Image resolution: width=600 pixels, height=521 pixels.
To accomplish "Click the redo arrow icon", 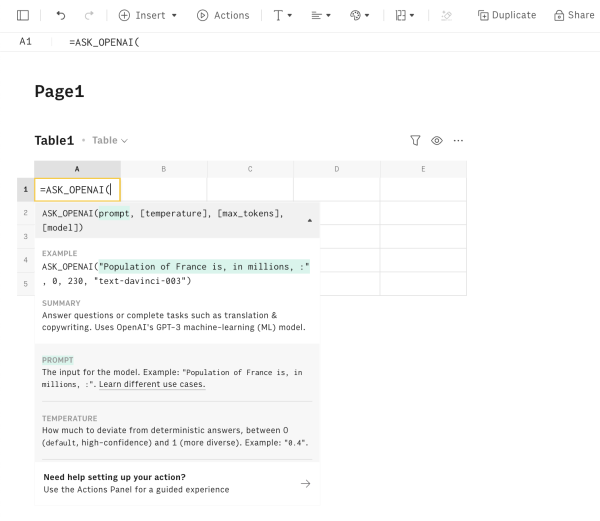I will 89,15.
